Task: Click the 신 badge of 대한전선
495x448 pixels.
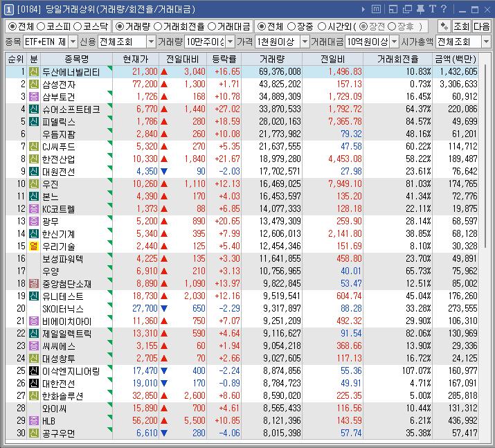Action: (x=34, y=384)
